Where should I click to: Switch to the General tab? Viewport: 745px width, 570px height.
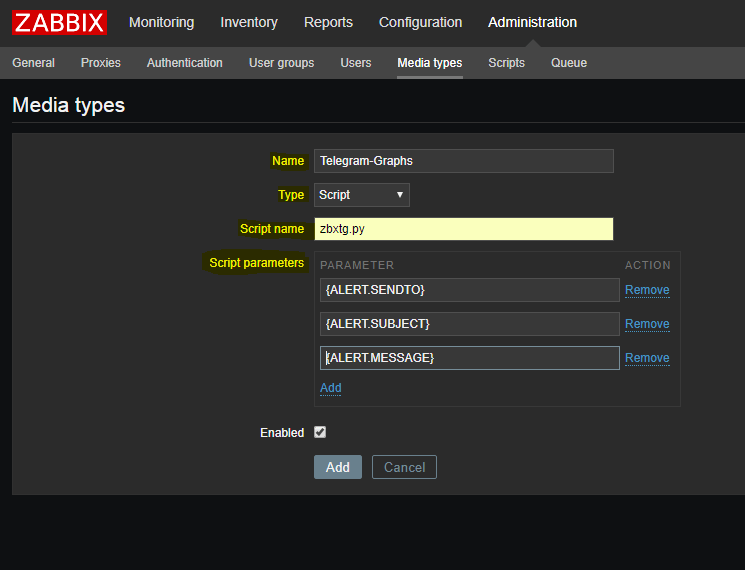(x=33, y=63)
